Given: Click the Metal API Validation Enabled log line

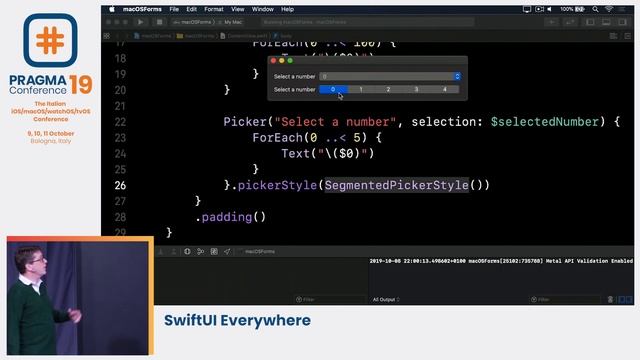Looking at the screenshot, I should tap(501, 261).
